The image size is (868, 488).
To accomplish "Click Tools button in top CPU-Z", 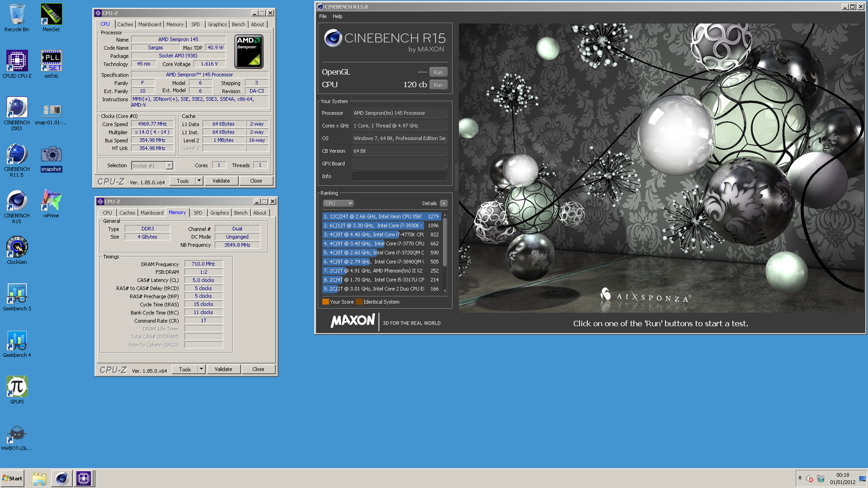I will (x=183, y=181).
